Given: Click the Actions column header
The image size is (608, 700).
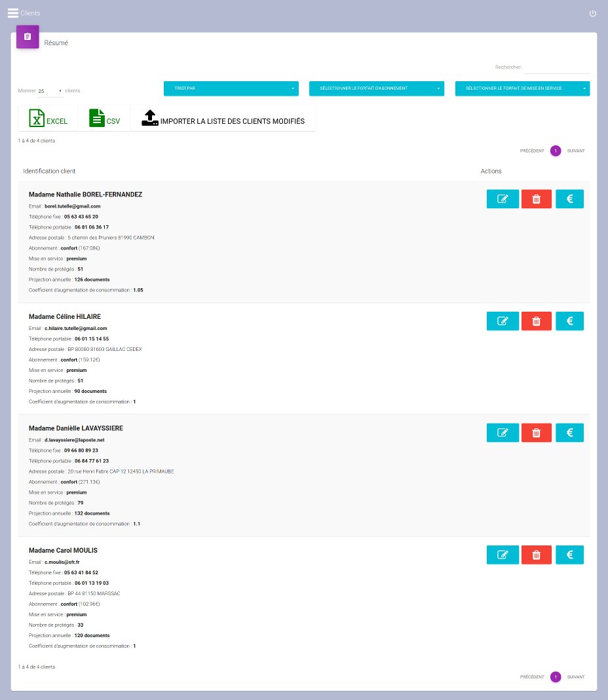Looking at the screenshot, I should (491, 171).
